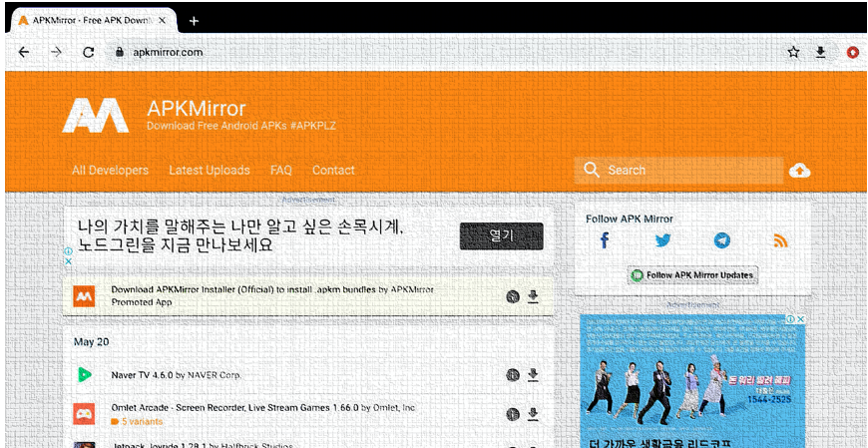This screenshot has width=868, height=448.
Task: Click download icon on Naver TV row
Action: 533,375
